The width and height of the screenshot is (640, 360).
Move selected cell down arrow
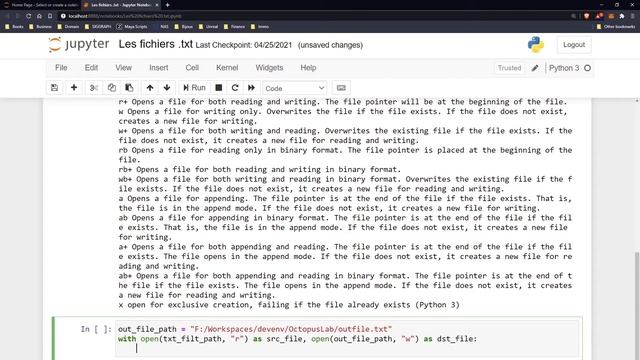point(167,88)
